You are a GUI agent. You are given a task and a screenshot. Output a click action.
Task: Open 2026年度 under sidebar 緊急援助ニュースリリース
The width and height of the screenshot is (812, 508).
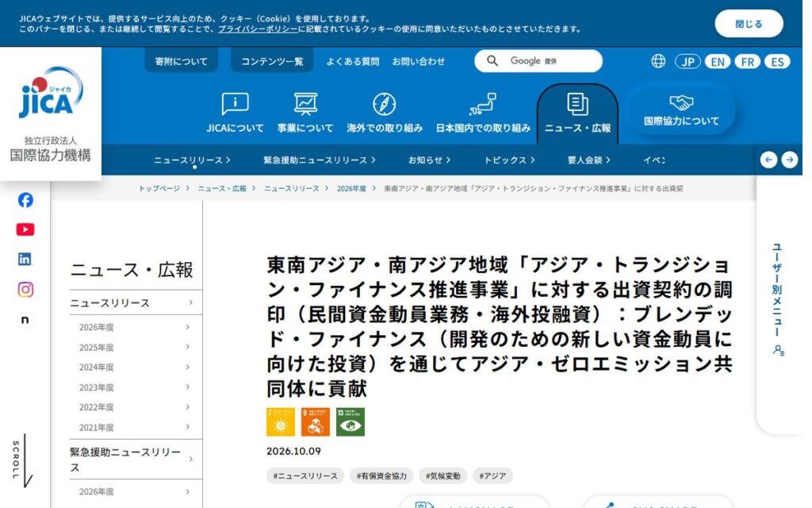click(x=136, y=491)
